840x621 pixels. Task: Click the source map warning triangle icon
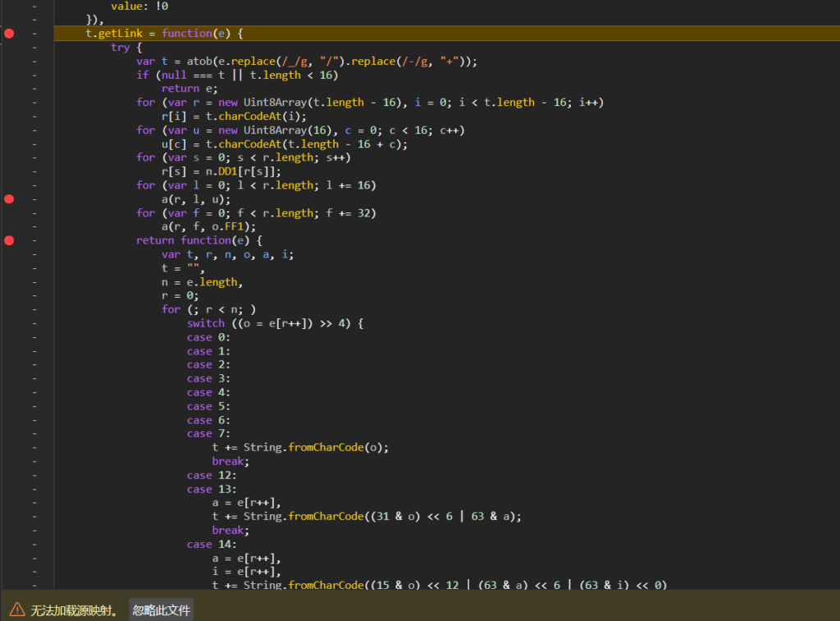coord(17,610)
